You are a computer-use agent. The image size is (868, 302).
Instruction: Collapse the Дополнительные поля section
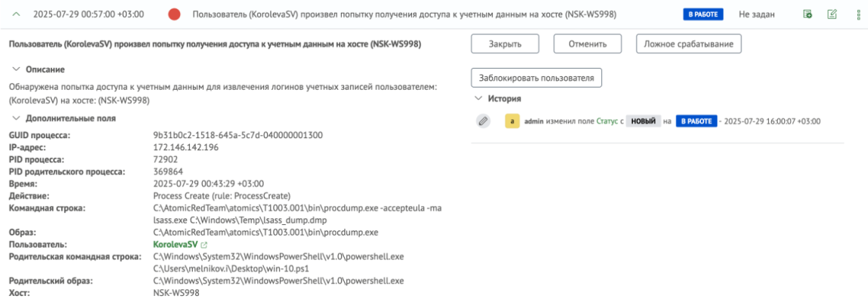click(x=16, y=119)
